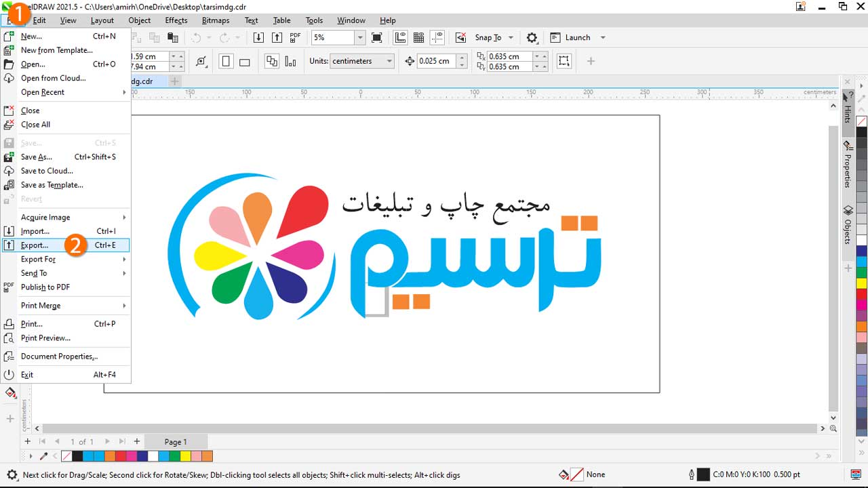Select Publish to PDF menu entry
This screenshot has width=868, height=488.
point(45,287)
